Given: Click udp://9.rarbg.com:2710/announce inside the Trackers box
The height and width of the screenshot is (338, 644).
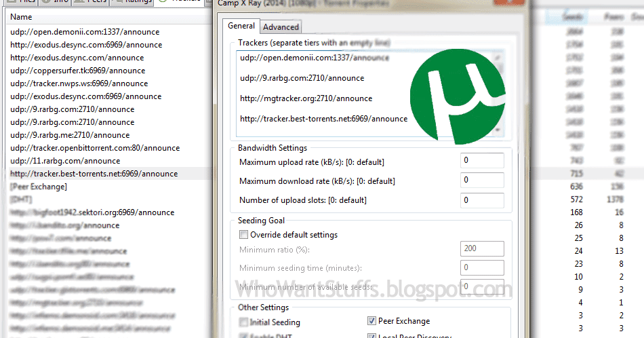Looking at the screenshot, I should [302, 78].
